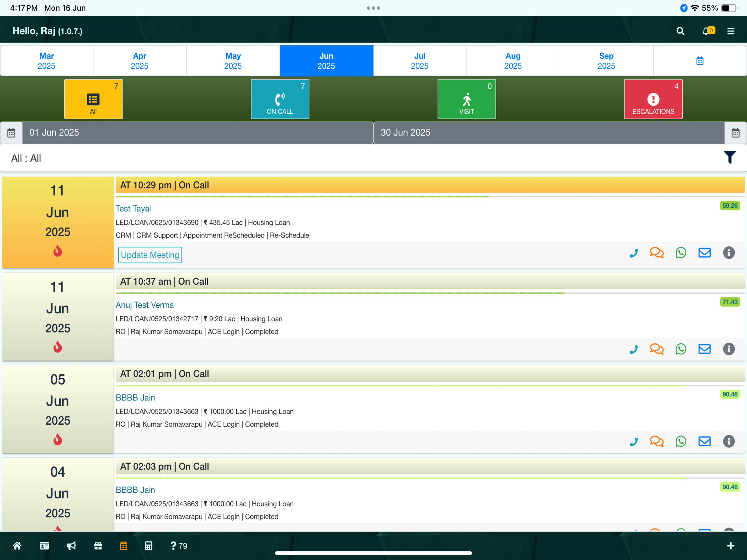Click the 11 Jun date tile for 10:29 pm
The image size is (747, 560).
pos(58,222)
